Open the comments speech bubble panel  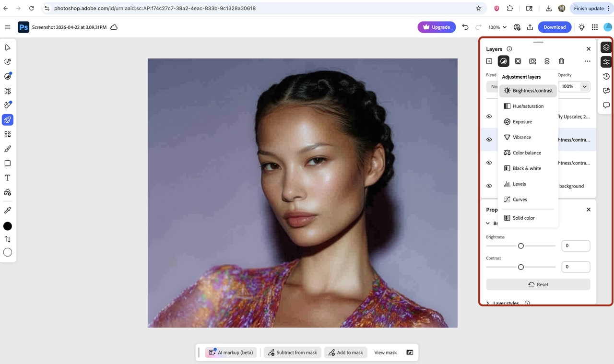coord(606,105)
